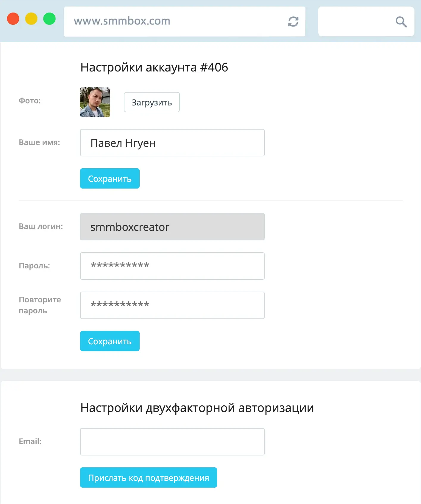Click the heading Настройки двухфакторной авторизации
The width and height of the screenshot is (421, 504).
pos(197,408)
